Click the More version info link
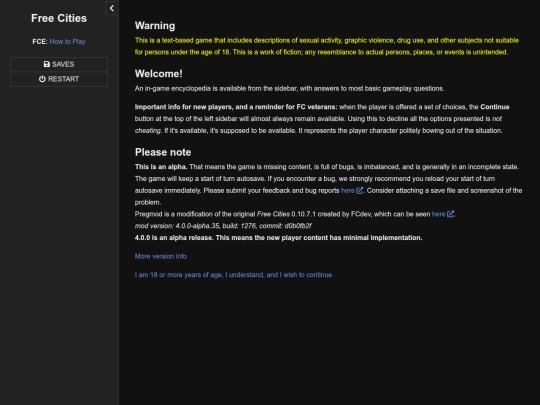The image size is (540, 405). 161,256
